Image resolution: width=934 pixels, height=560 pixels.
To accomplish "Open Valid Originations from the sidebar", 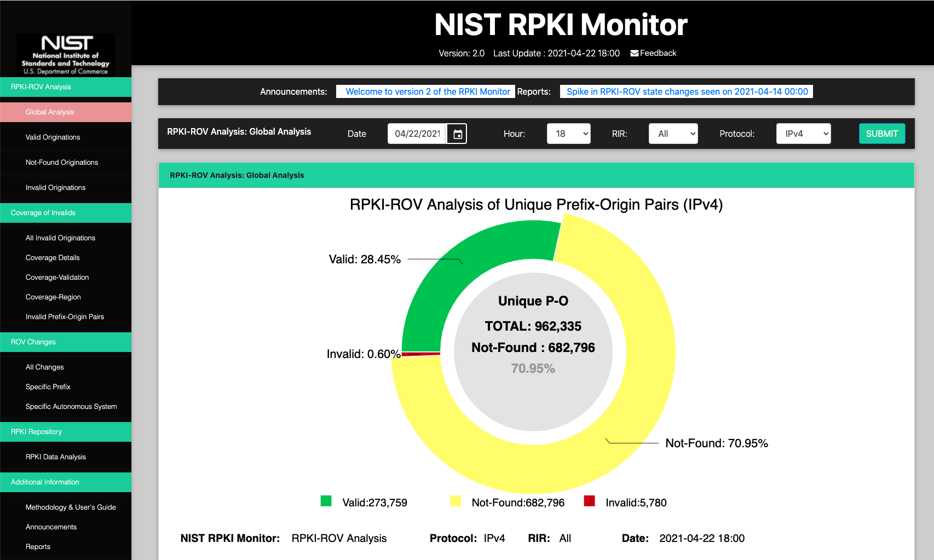I will point(53,137).
